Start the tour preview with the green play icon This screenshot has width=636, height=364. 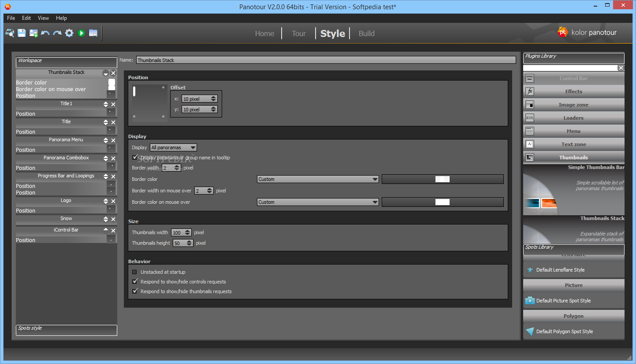pos(81,33)
